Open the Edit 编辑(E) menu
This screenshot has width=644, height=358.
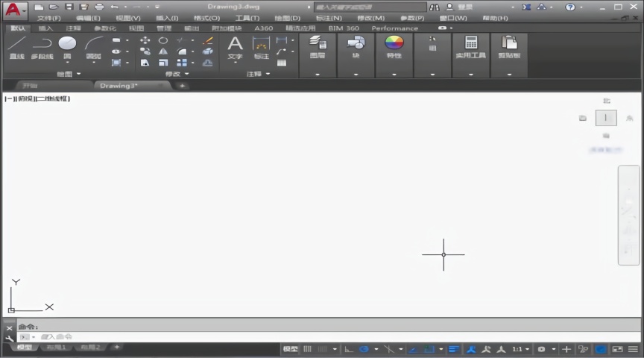click(x=88, y=18)
